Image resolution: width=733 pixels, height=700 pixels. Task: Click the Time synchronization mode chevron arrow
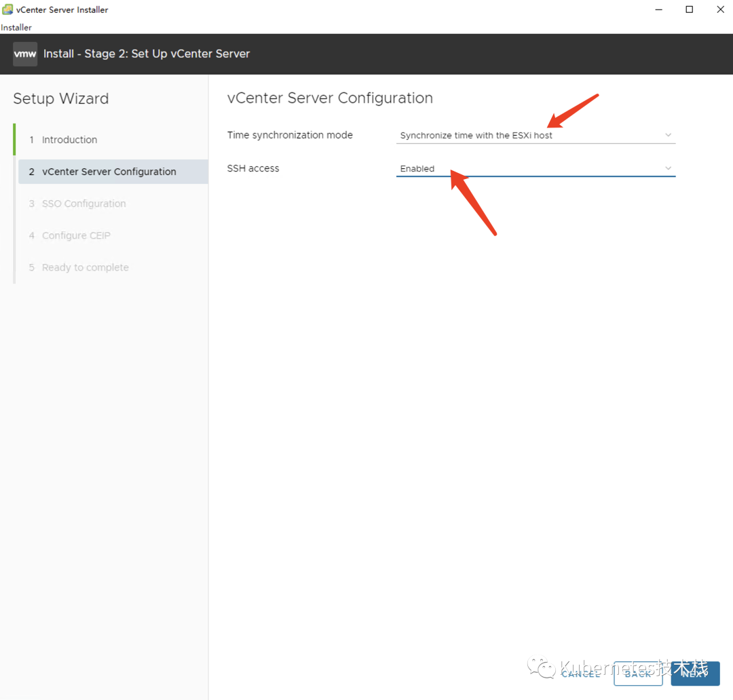tap(668, 135)
